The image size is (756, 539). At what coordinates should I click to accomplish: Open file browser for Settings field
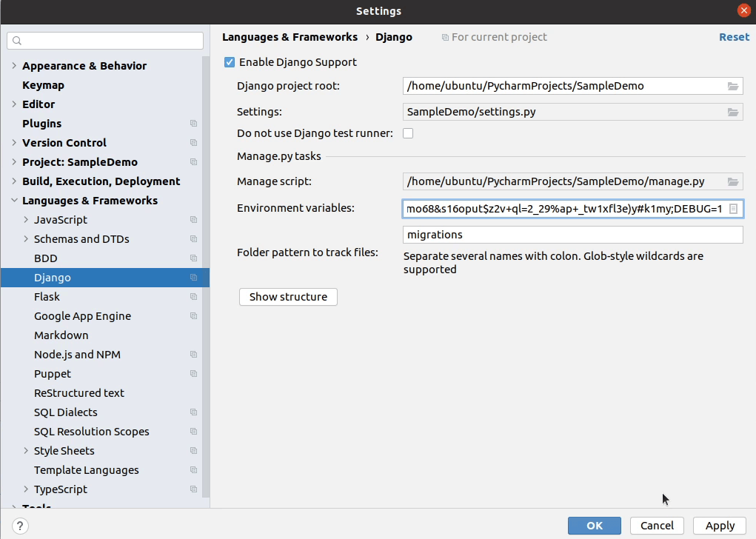click(732, 112)
